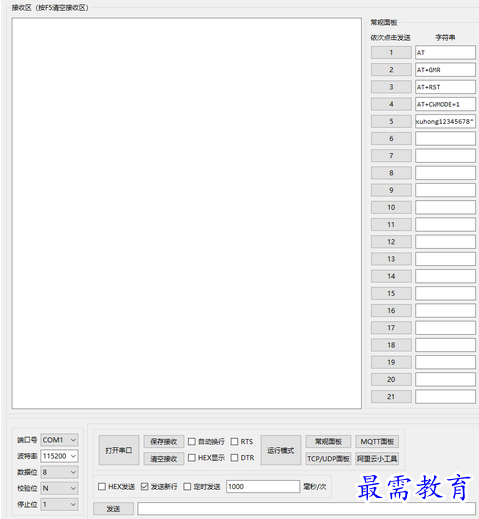Click send button number 10
Viewport: 479px width, 519px height.
pyautogui.click(x=391, y=207)
